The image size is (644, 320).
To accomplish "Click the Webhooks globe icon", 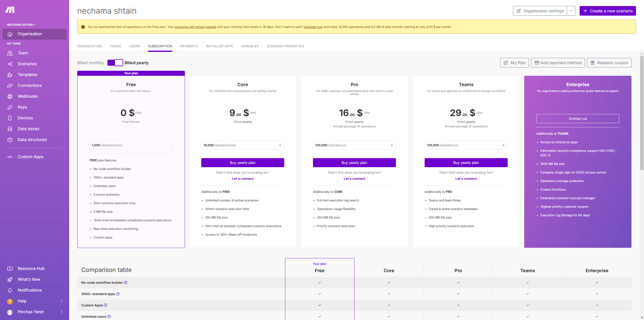I will pyautogui.click(x=10, y=96).
